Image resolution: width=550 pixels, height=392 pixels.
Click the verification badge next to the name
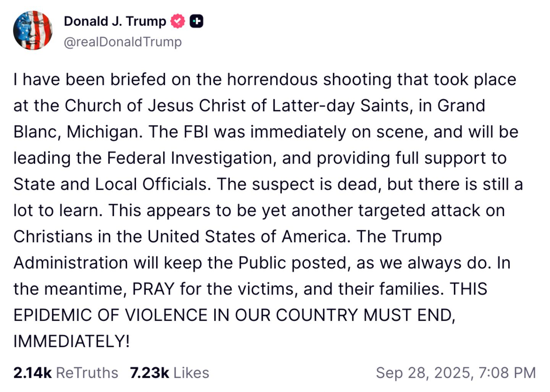(177, 21)
